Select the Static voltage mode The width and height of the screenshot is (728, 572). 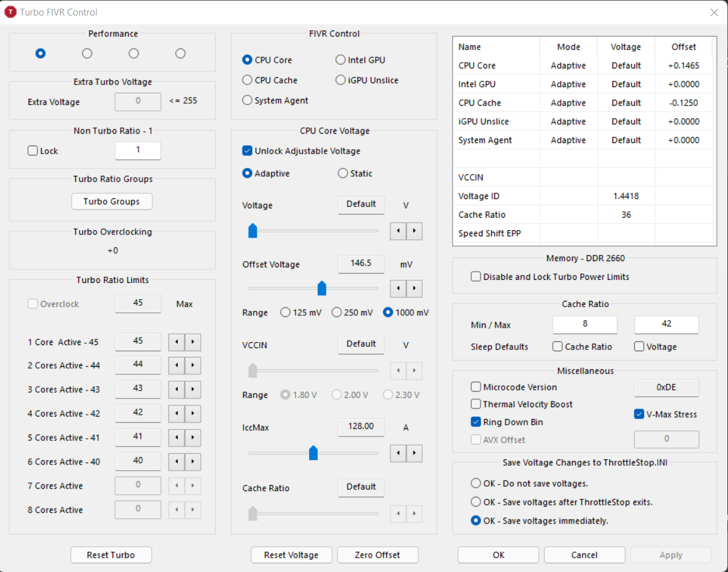(x=343, y=173)
